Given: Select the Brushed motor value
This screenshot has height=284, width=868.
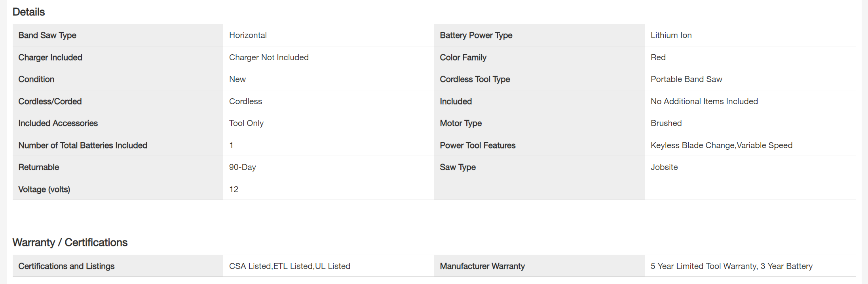Looking at the screenshot, I should pos(666,123).
